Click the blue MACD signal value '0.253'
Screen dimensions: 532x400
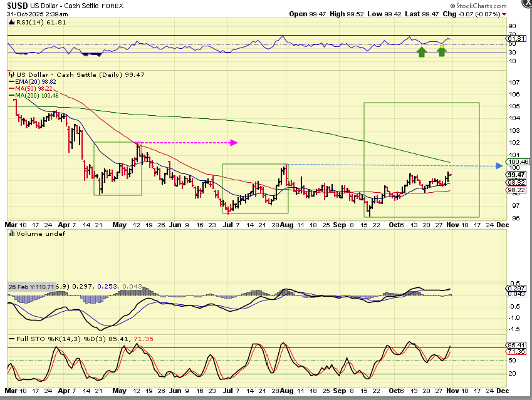(107, 287)
